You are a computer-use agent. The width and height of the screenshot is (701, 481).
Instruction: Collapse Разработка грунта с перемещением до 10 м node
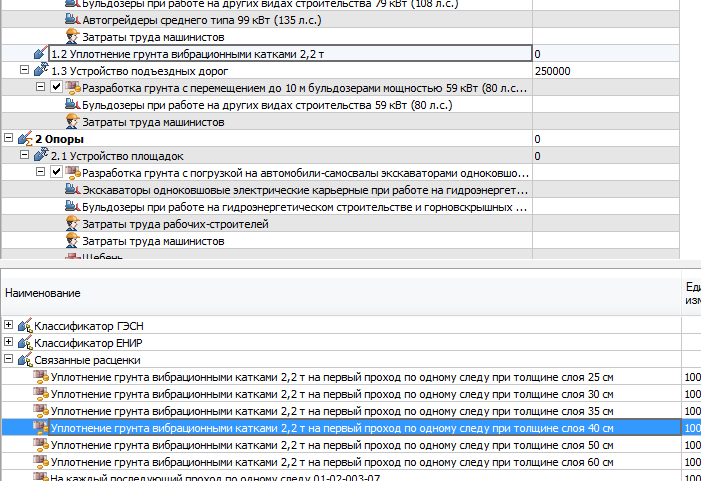tap(40, 87)
